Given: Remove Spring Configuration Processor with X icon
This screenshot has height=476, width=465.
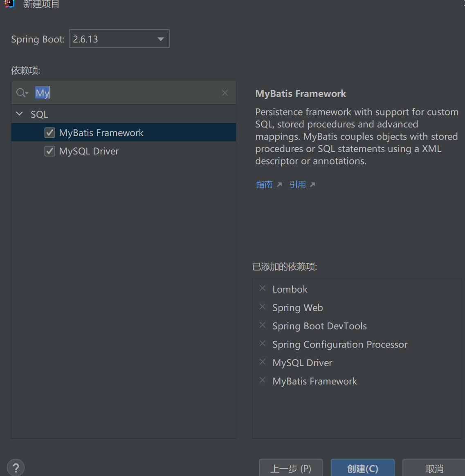Looking at the screenshot, I should click(x=263, y=344).
